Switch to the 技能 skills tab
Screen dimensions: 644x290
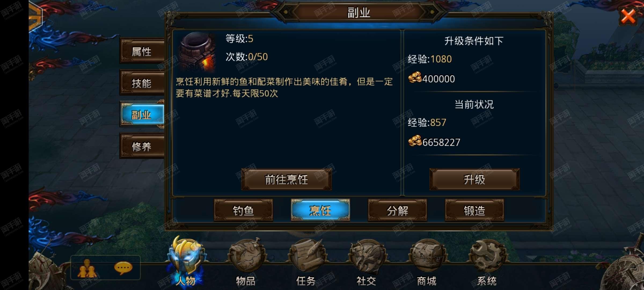[142, 83]
